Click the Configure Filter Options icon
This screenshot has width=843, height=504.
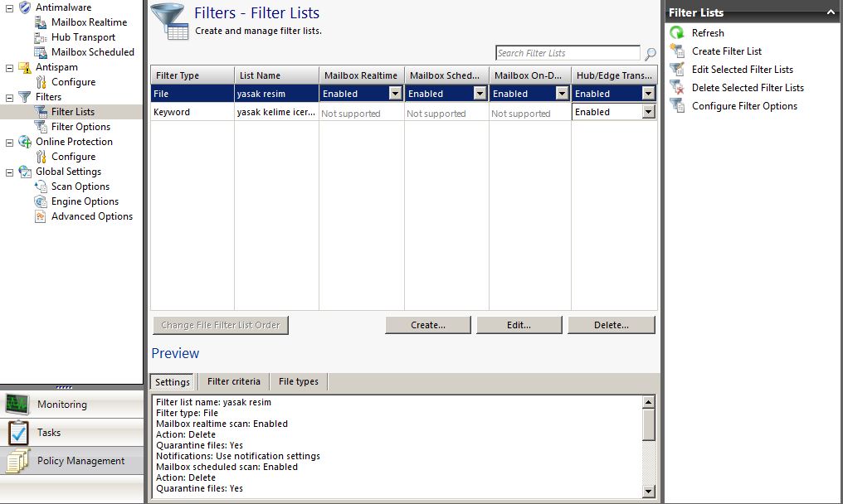(677, 106)
